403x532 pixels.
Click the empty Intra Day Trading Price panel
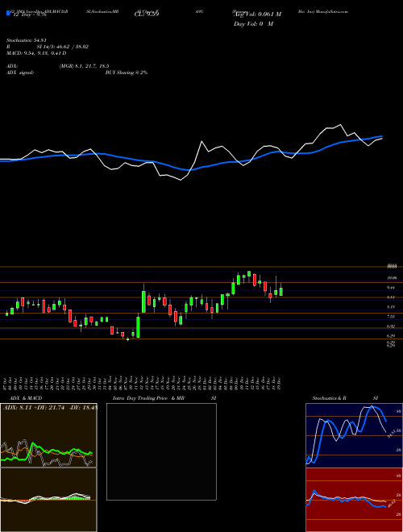click(161, 451)
